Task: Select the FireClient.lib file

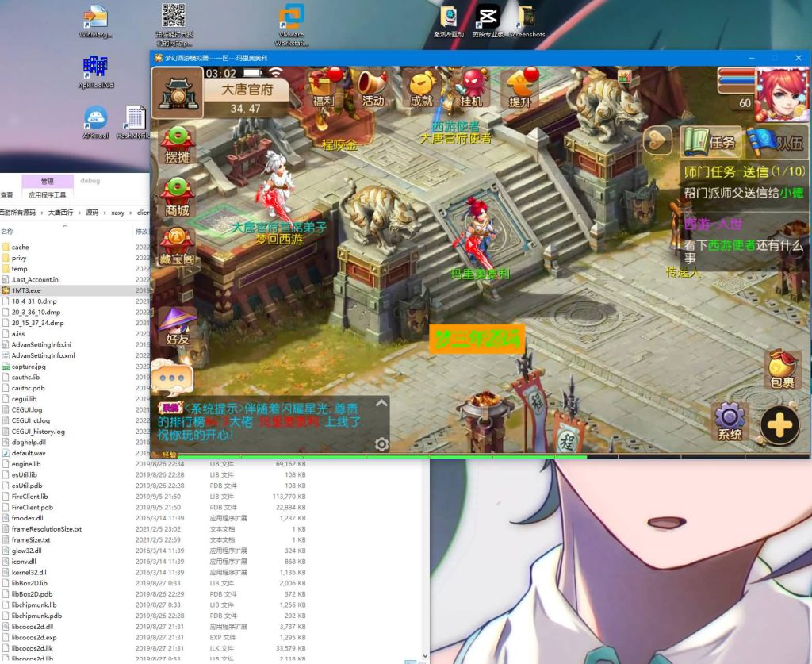Action: (29, 496)
